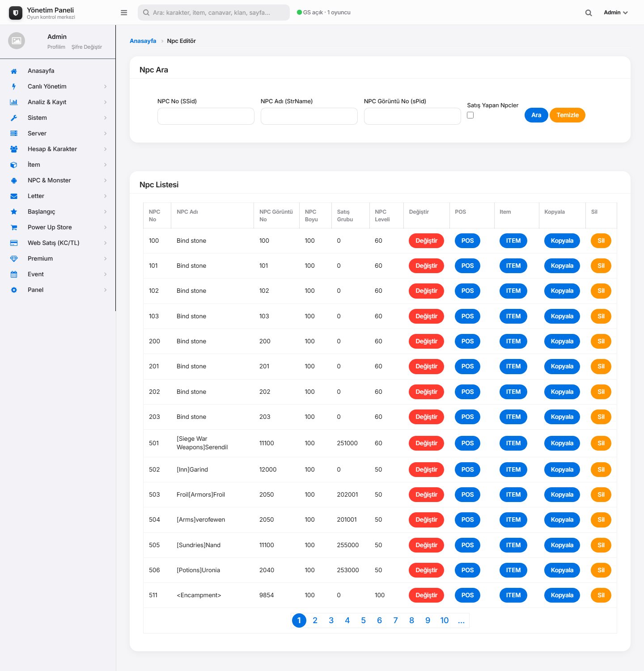Click Değiştir for NPC 502 [Inn]Garind
644x671 pixels.
pos(426,469)
